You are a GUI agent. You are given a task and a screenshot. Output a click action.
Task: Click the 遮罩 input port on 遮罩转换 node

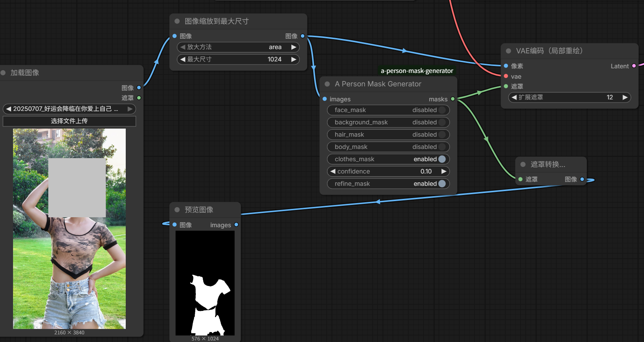coord(520,179)
